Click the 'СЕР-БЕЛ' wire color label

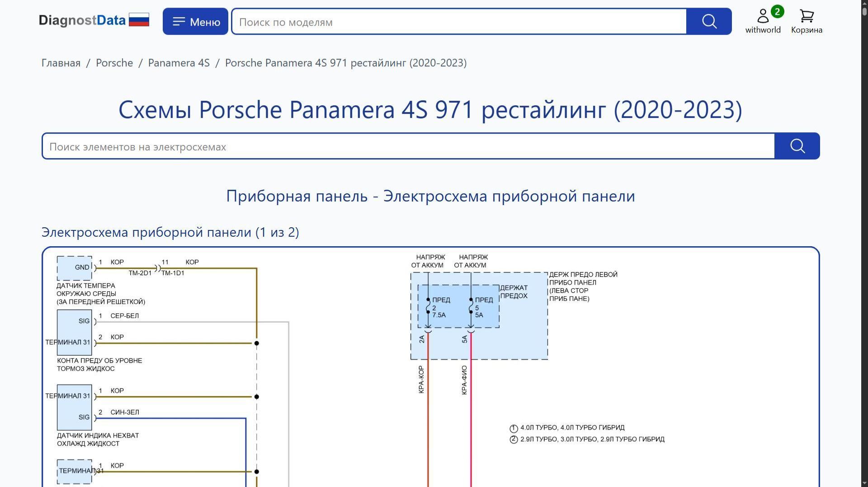coord(124,316)
